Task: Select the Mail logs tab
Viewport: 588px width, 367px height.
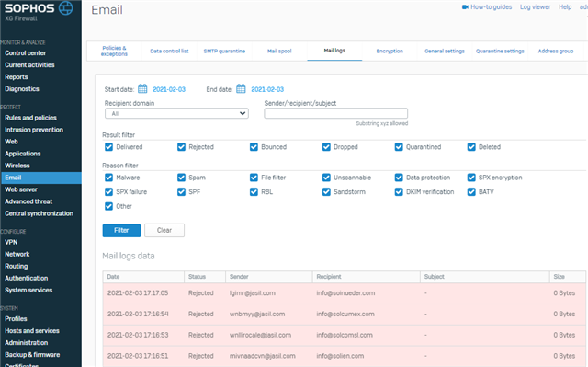Action: [x=334, y=51]
